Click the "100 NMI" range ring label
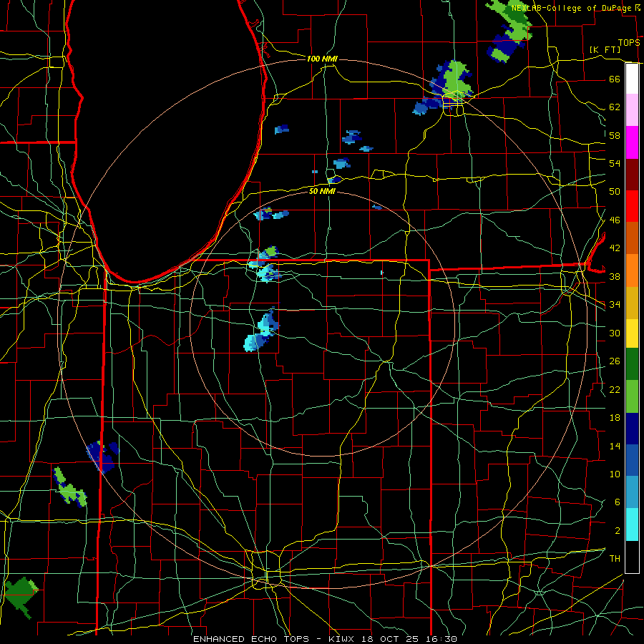This screenshot has height=644, width=644. click(321, 59)
